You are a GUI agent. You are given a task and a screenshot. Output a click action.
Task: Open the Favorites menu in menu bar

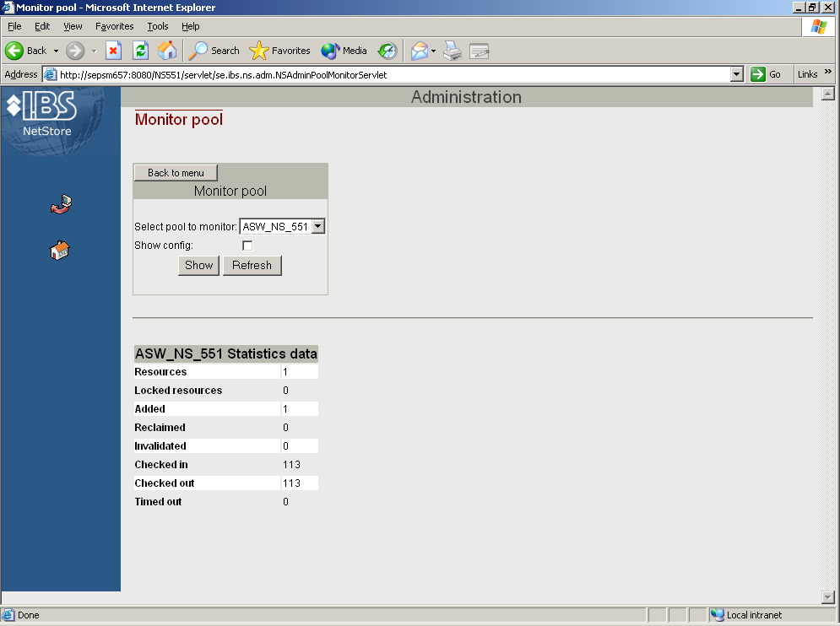click(x=114, y=26)
